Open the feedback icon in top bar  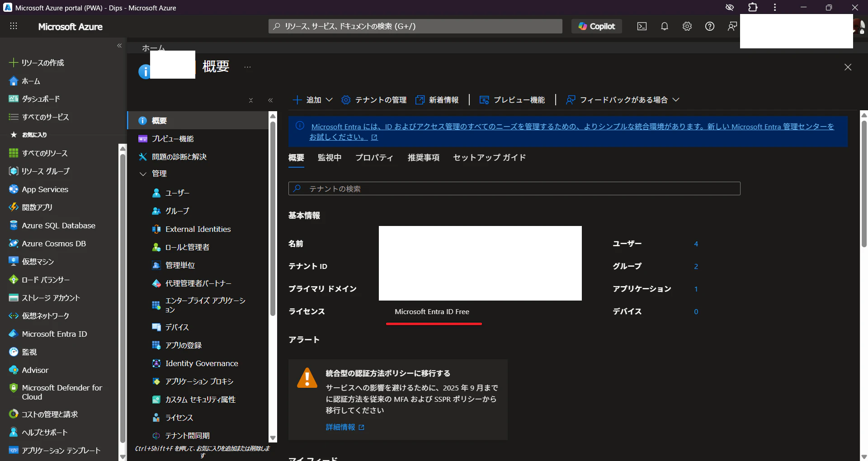732,26
